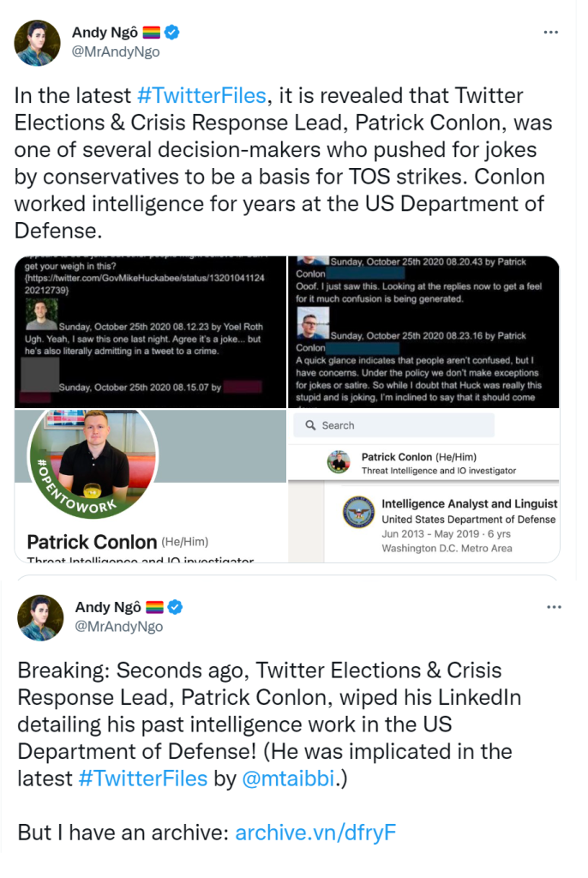Click the #TwitterFiles hashtag in first tweet
Screen dimensions: 588x878
click(201, 96)
